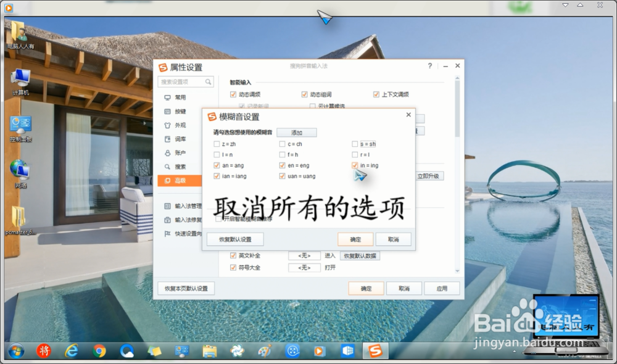617x364 pixels.
Task: Click 取消 in 模糊音设置 dialog
Action: (x=394, y=239)
